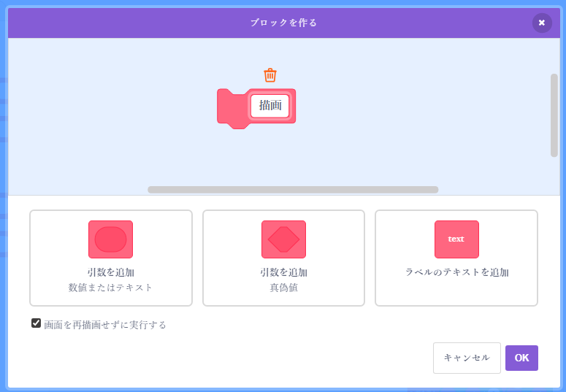Click the pink 'text' label icon
The height and width of the screenshot is (392, 566).
(456, 239)
